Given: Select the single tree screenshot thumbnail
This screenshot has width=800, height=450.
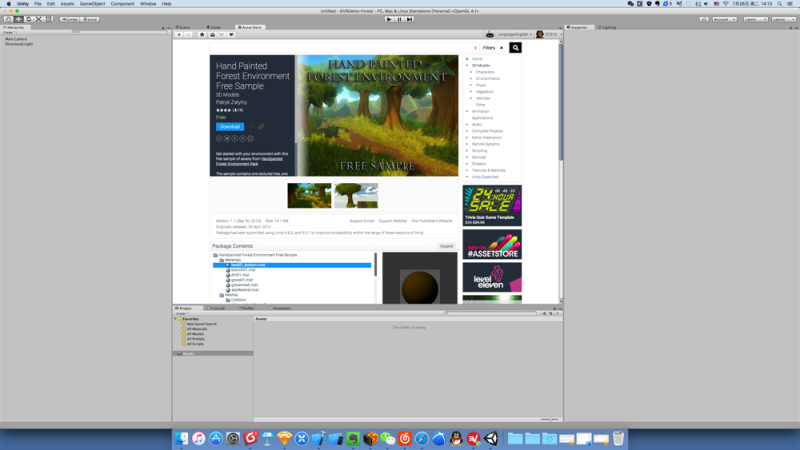Looking at the screenshot, I should (x=356, y=195).
